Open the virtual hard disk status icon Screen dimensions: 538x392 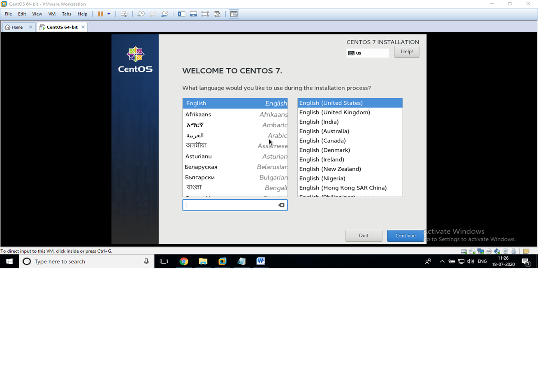tap(464, 251)
